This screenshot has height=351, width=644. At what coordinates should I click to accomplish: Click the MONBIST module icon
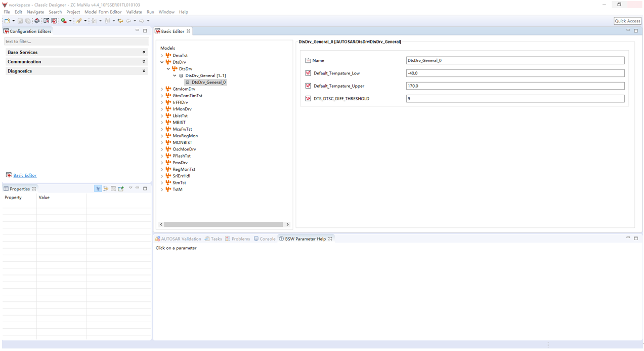pos(168,142)
